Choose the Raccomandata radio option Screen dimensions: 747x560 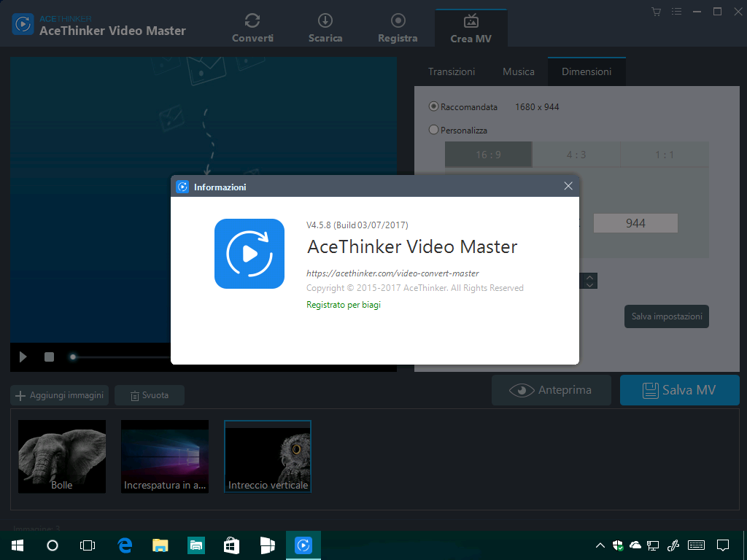[433, 106]
